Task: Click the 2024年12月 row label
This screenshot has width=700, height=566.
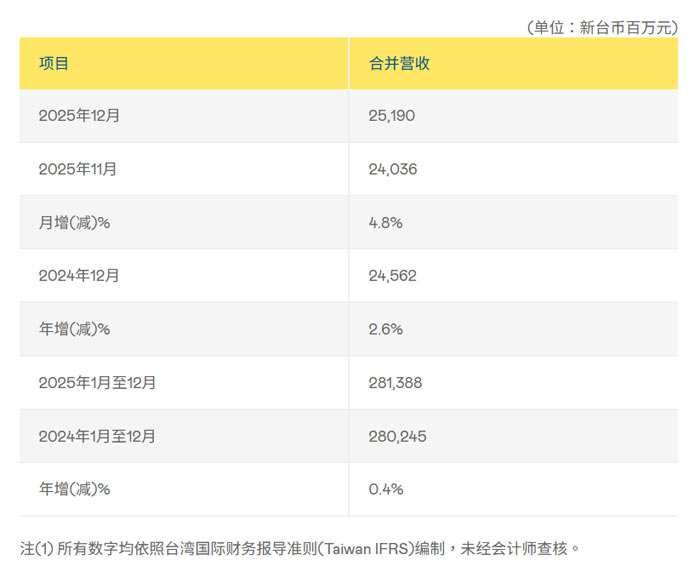Action: coord(79,276)
